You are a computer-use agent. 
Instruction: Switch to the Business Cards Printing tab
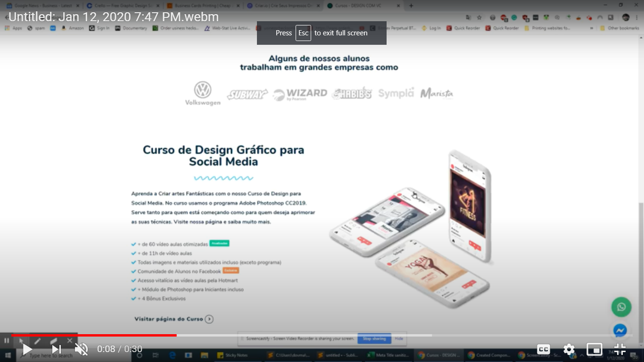(x=203, y=6)
